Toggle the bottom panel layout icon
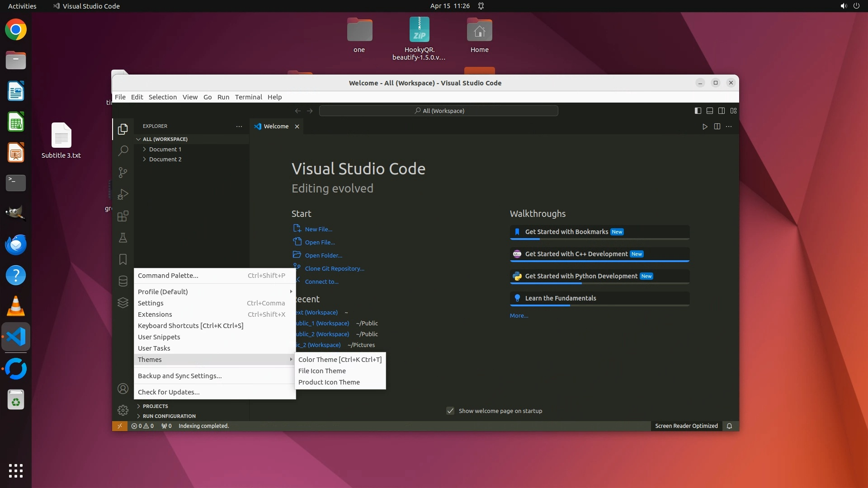The height and width of the screenshot is (488, 868). coord(710,111)
